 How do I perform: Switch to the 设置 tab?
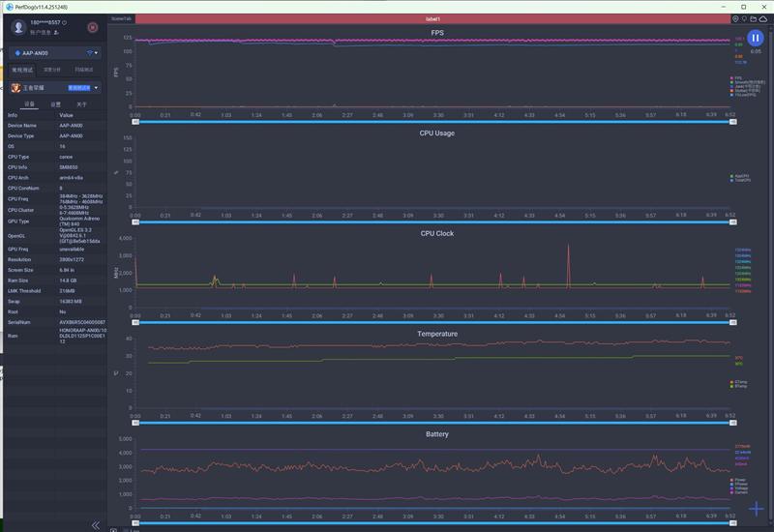click(55, 103)
